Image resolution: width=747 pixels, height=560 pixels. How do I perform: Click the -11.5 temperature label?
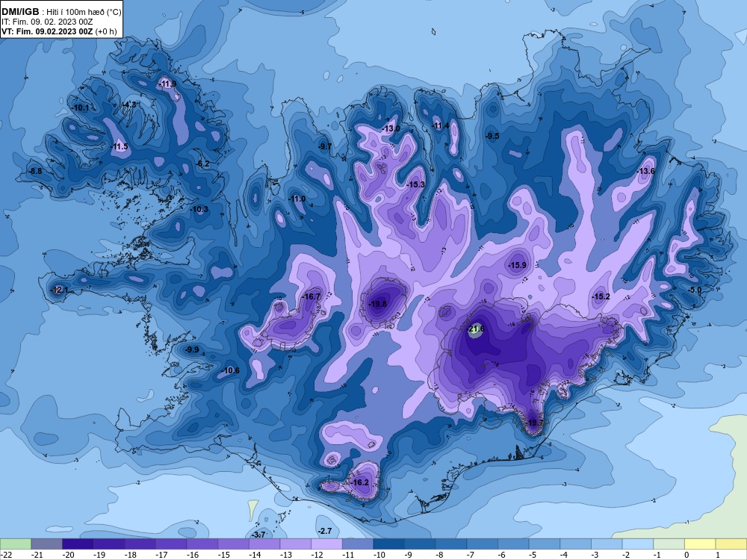click(120, 146)
